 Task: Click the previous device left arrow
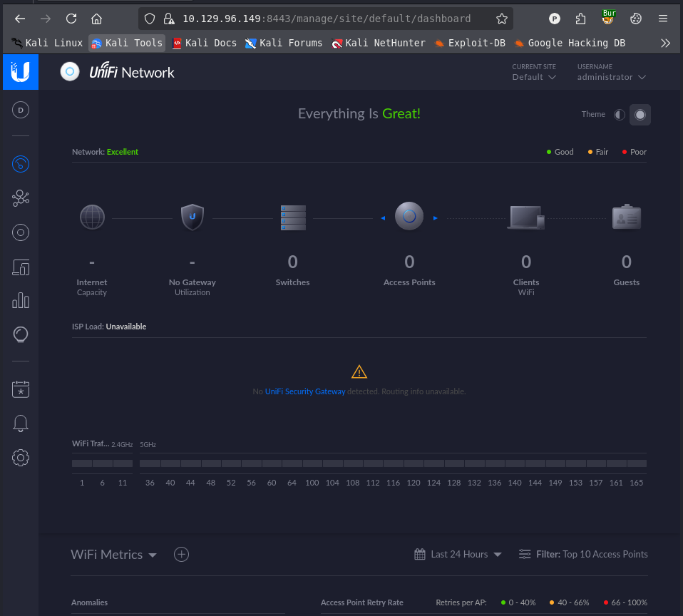(x=383, y=218)
